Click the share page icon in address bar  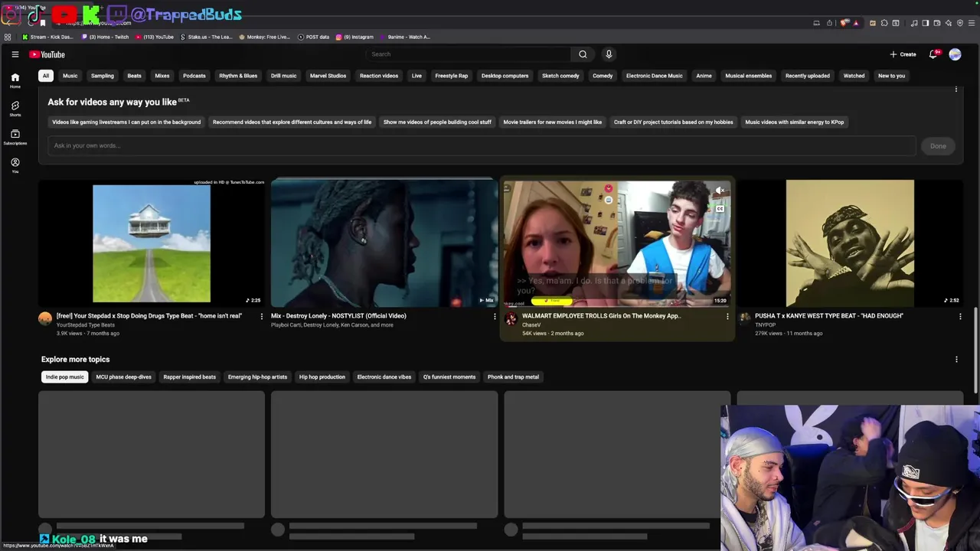point(829,23)
